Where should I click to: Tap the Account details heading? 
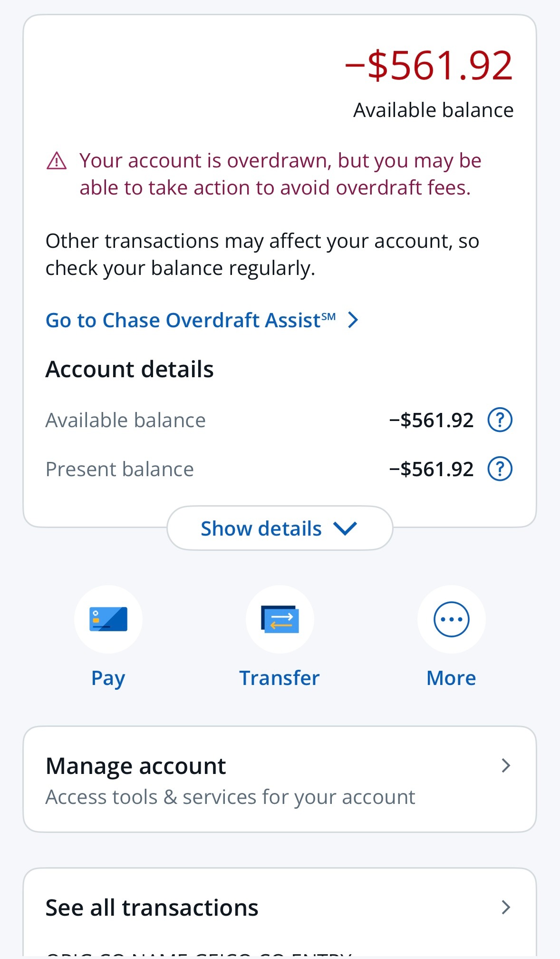click(x=130, y=369)
